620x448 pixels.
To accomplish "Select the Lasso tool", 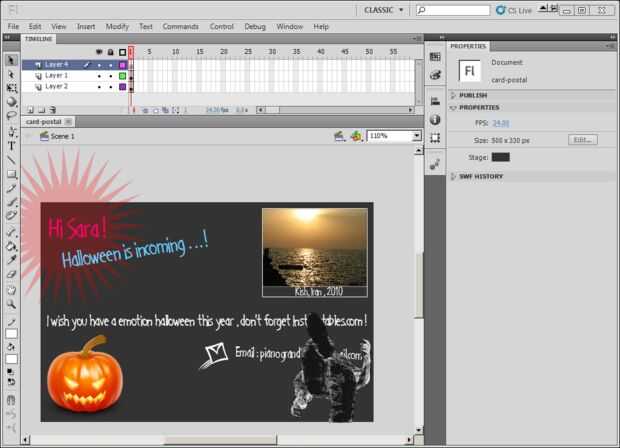I will coord(11,115).
